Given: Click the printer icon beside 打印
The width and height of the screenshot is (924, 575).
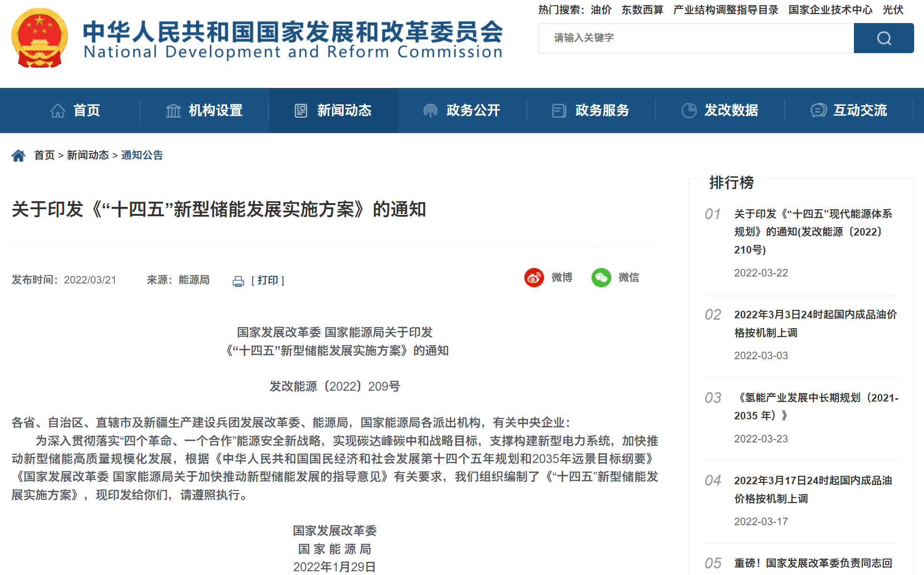Looking at the screenshot, I should coord(238,281).
